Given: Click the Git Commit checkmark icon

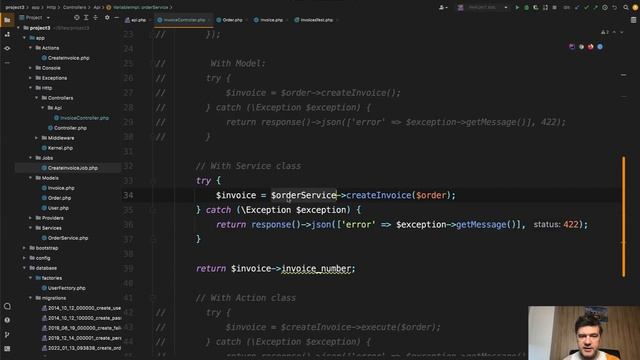Looking at the screenshot, I should click(586, 7).
